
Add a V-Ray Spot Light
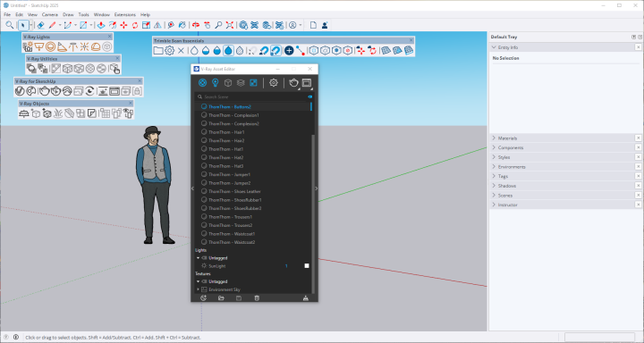click(x=62, y=46)
